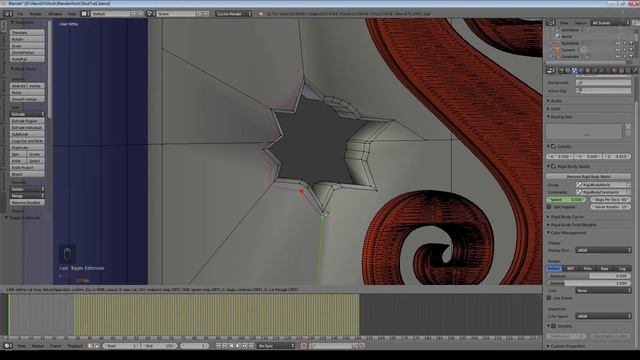The width and height of the screenshot is (640, 360).
Task: Open the outliner editor type icon
Action: 551,22
